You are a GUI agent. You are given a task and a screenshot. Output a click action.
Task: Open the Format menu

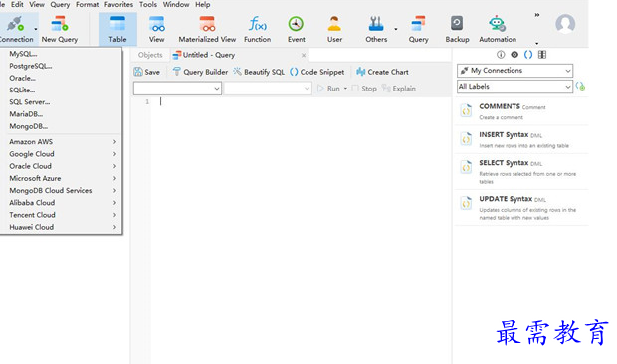(x=87, y=4)
